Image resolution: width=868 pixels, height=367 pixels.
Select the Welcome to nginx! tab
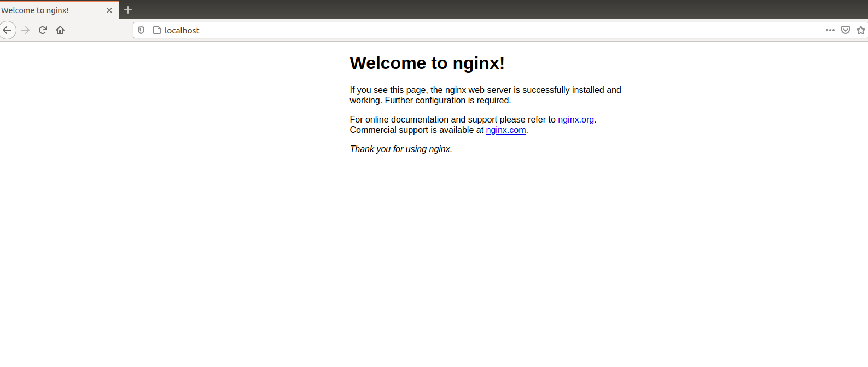click(59, 10)
